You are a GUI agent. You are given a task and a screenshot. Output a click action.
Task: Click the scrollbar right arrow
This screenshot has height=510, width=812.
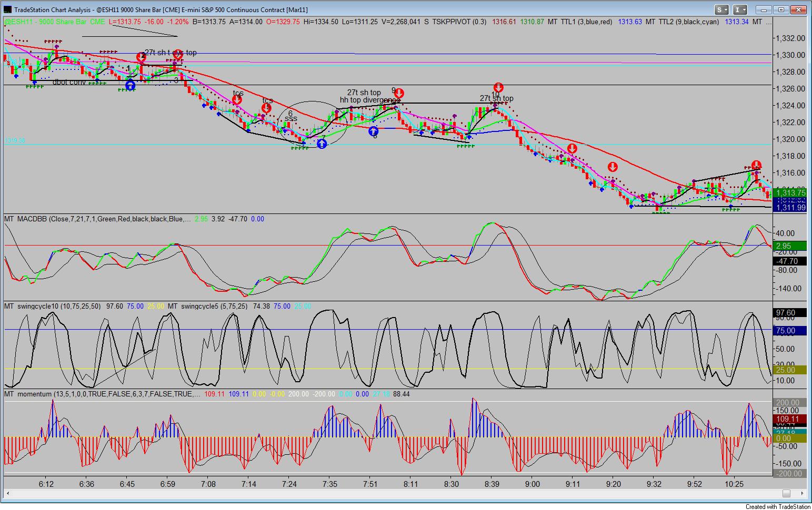(802, 493)
